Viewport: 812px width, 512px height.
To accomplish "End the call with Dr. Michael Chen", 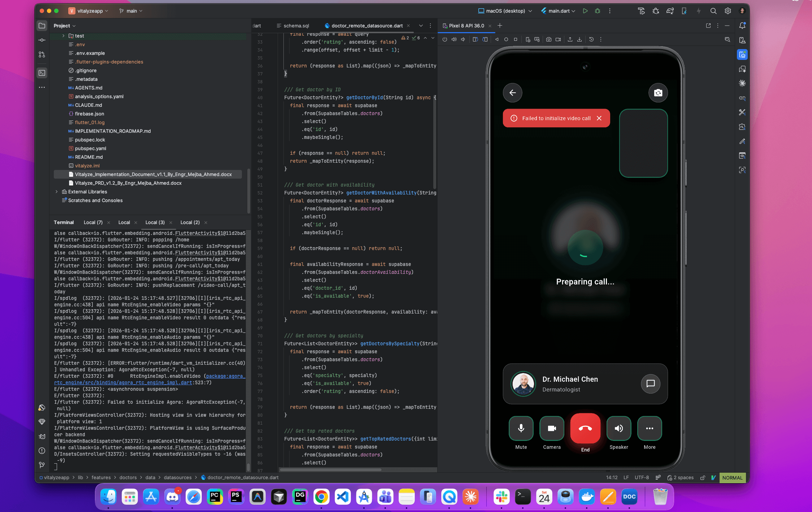I will tap(585, 429).
